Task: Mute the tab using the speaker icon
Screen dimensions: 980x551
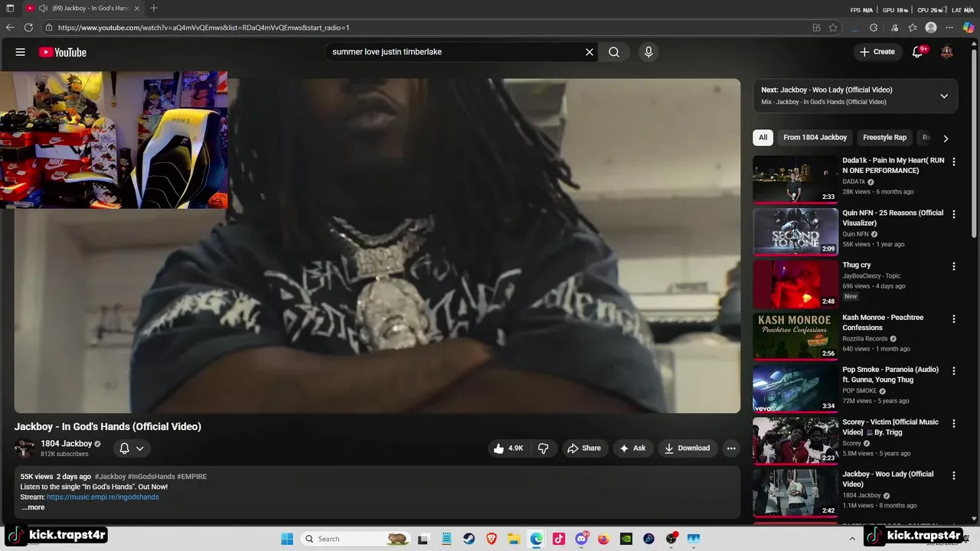Action: pos(44,8)
